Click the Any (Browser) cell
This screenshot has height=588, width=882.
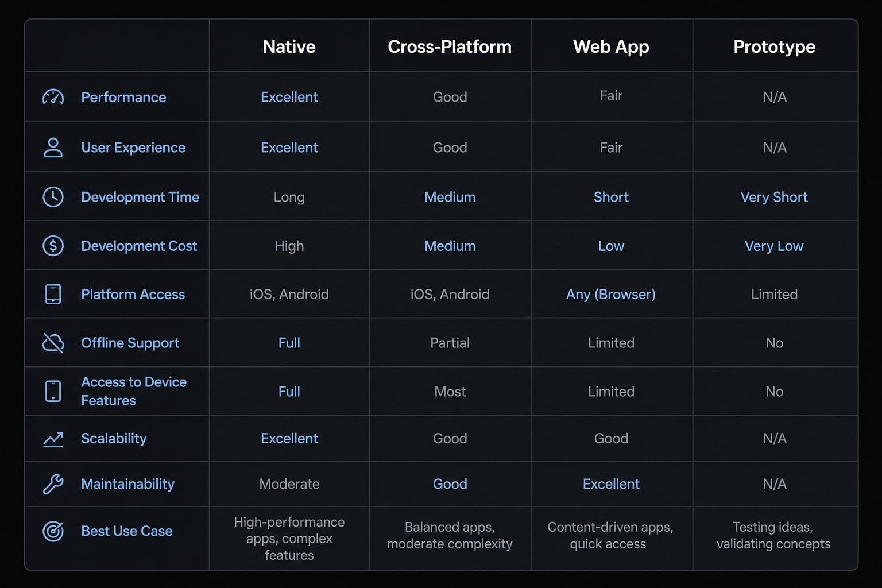tap(611, 294)
